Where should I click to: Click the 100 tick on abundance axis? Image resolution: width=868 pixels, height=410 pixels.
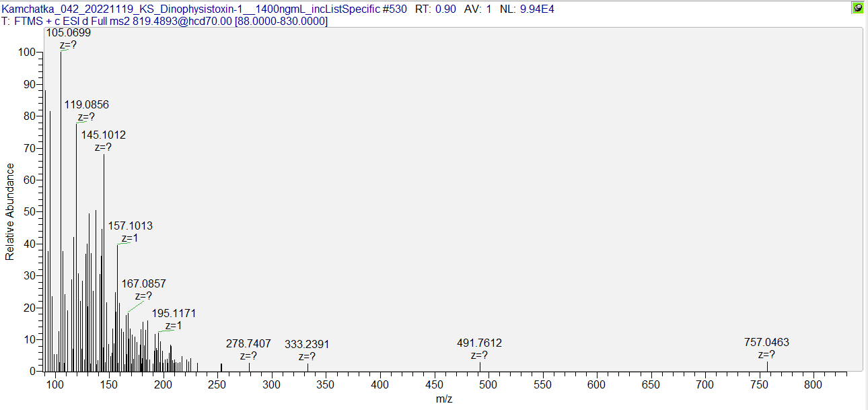[x=27, y=53]
